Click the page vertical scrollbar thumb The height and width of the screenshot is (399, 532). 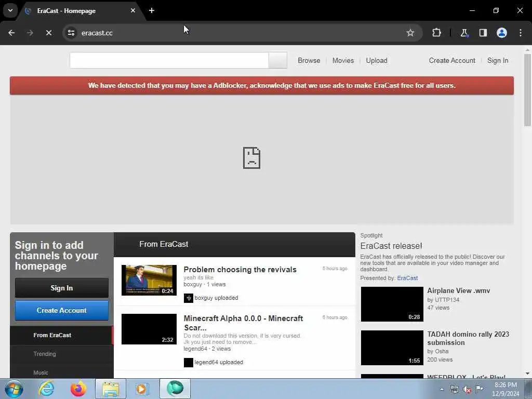pos(527,90)
